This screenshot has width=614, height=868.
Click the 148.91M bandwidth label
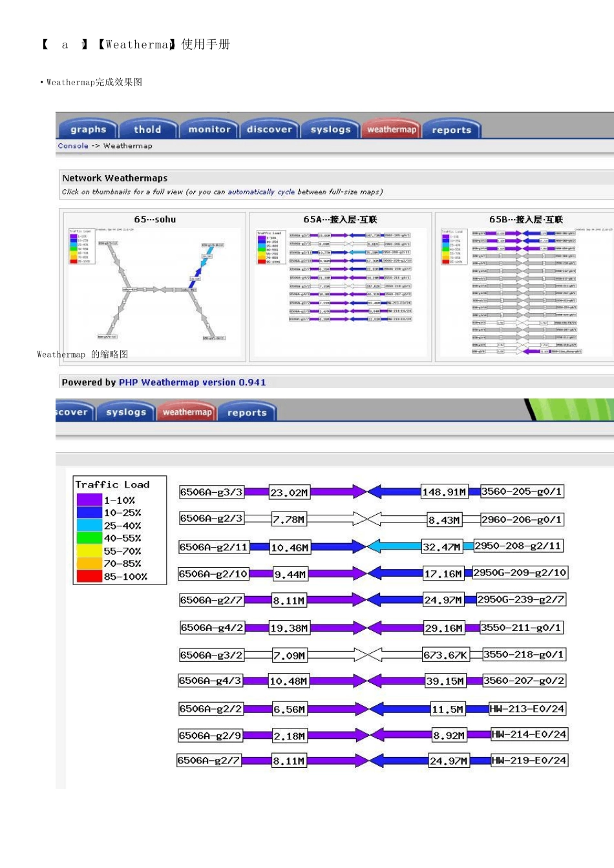445,491
